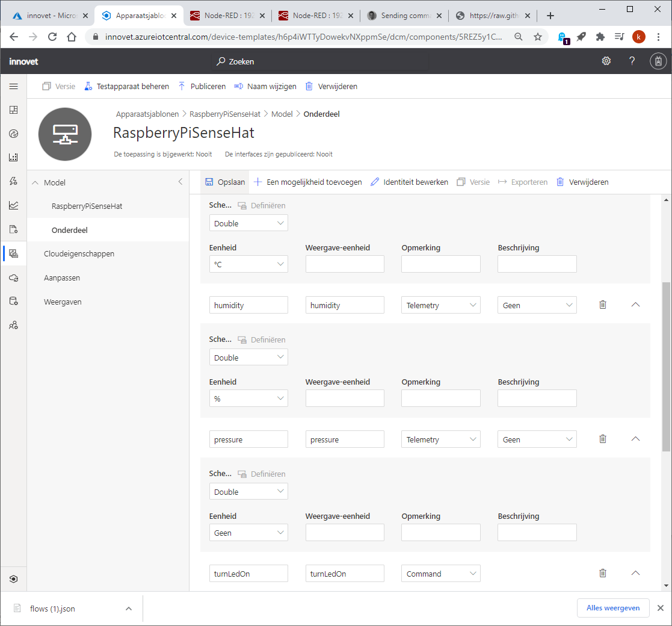Open the lightning-gear rules icon in sidebar
672x626 pixels.
(14, 181)
